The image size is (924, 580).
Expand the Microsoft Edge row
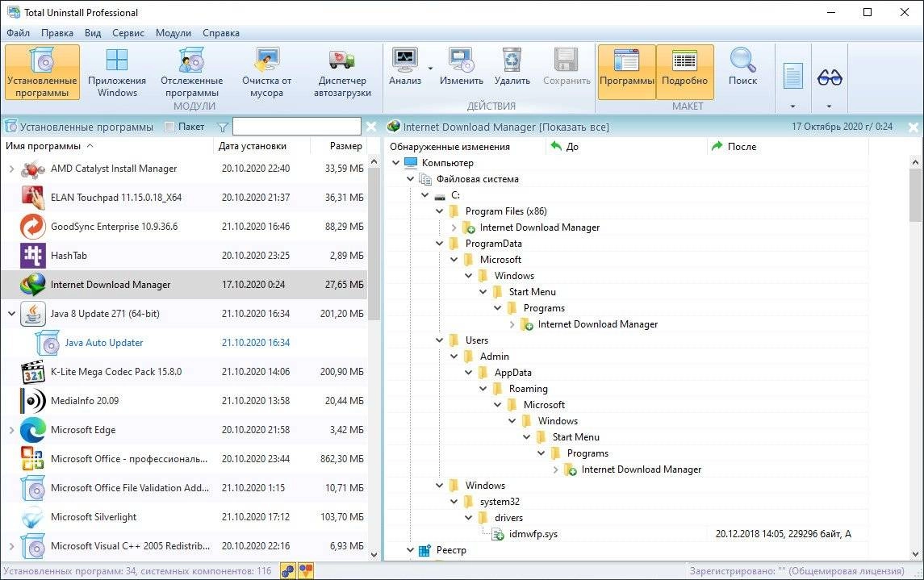point(11,430)
